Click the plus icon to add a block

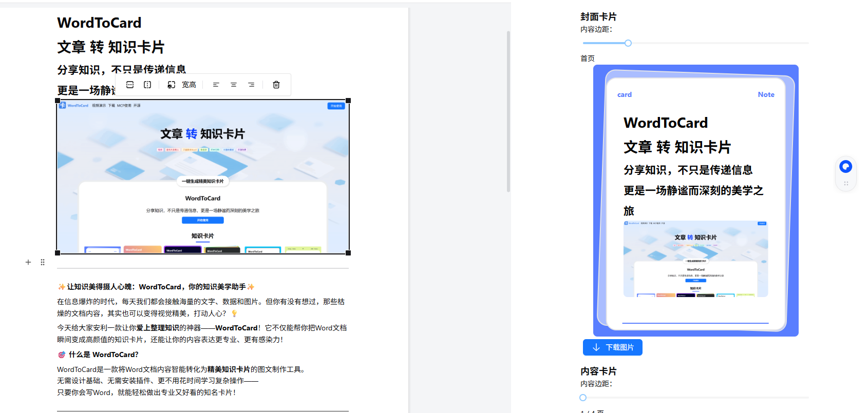pos(28,262)
